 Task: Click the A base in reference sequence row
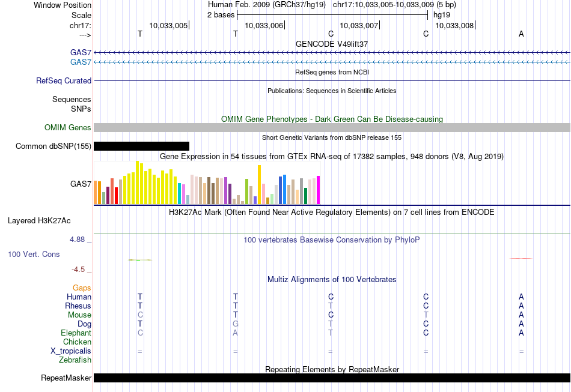coord(521,34)
